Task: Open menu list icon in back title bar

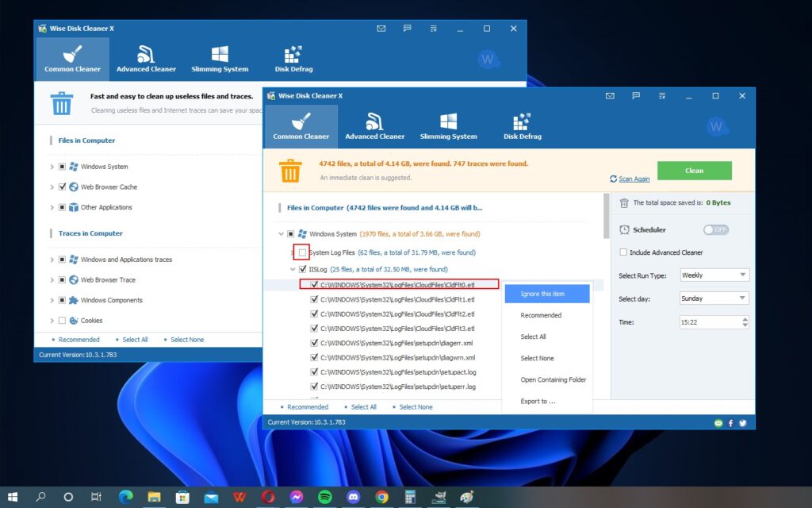Action: pos(433,29)
